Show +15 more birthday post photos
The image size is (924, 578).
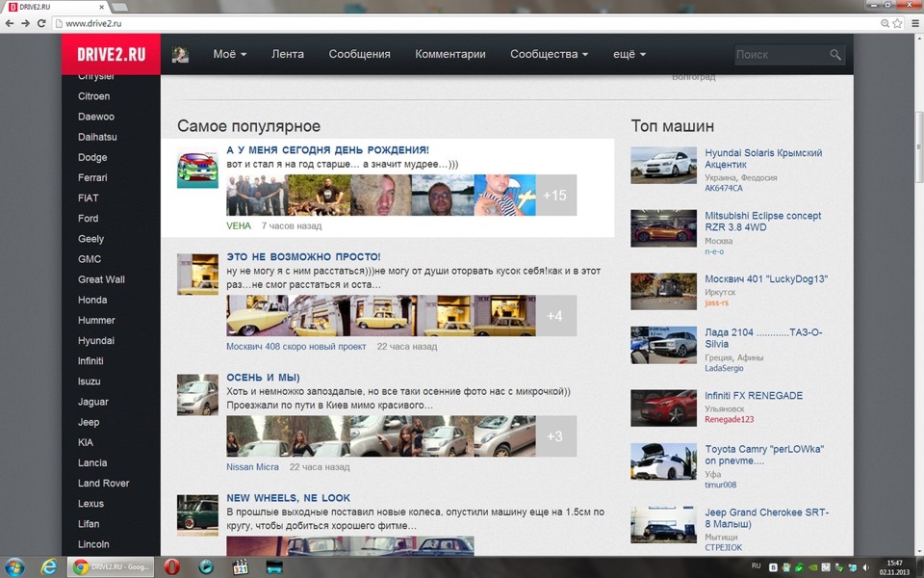click(555, 196)
